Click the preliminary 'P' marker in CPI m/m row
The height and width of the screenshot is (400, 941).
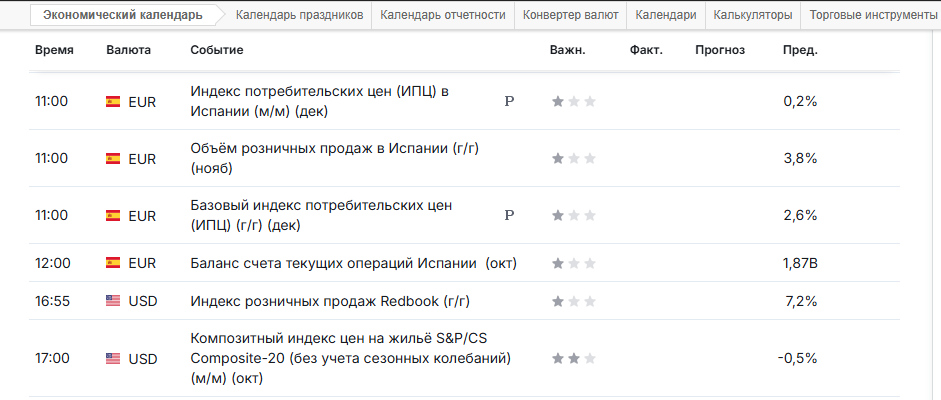click(509, 101)
